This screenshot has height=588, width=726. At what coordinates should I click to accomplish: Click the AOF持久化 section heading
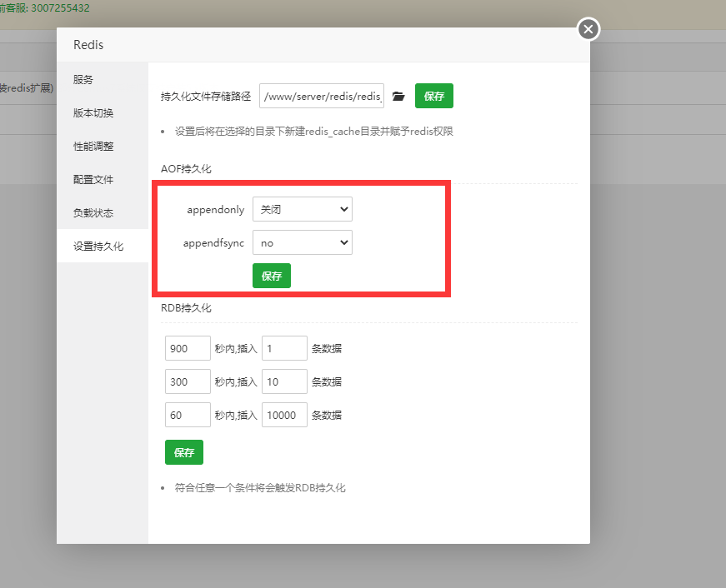(186, 169)
